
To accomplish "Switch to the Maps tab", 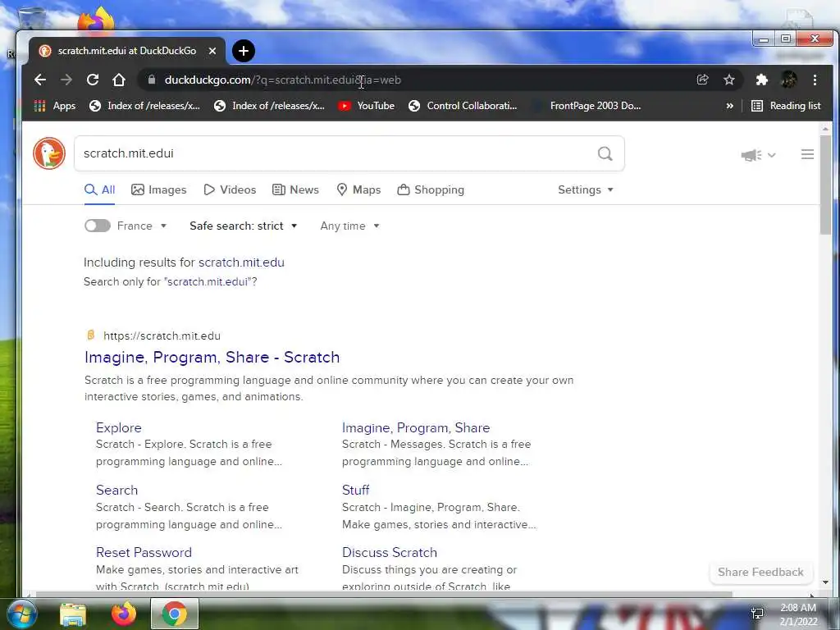I will pos(358,189).
